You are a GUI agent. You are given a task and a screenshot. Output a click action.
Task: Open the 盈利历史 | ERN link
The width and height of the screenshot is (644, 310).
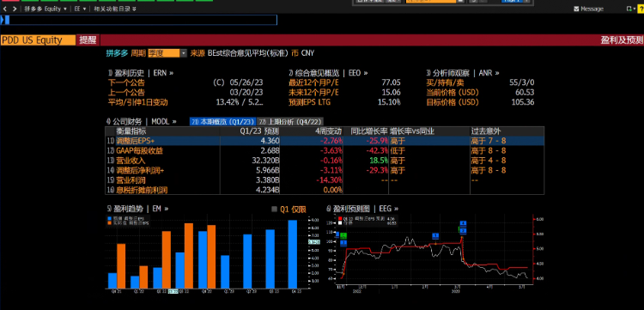[x=141, y=73]
